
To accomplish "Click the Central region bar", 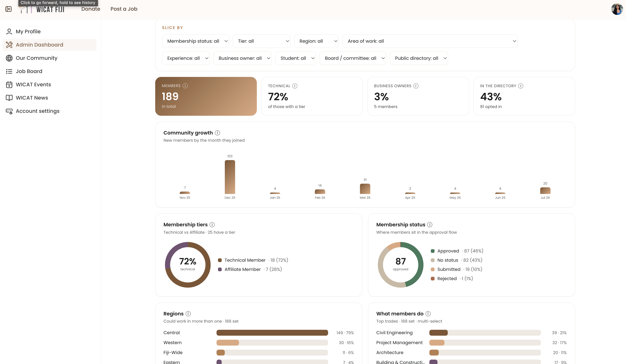I will click(272, 333).
